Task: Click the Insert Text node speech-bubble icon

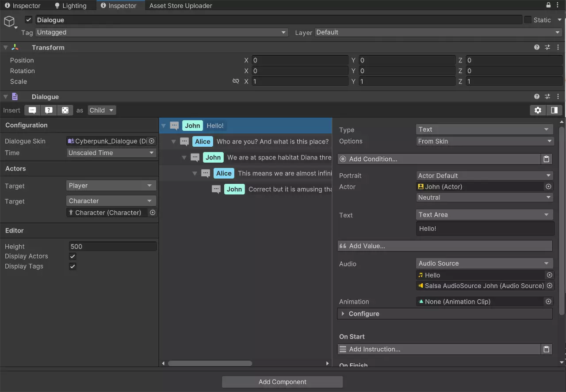Action: tap(32, 110)
